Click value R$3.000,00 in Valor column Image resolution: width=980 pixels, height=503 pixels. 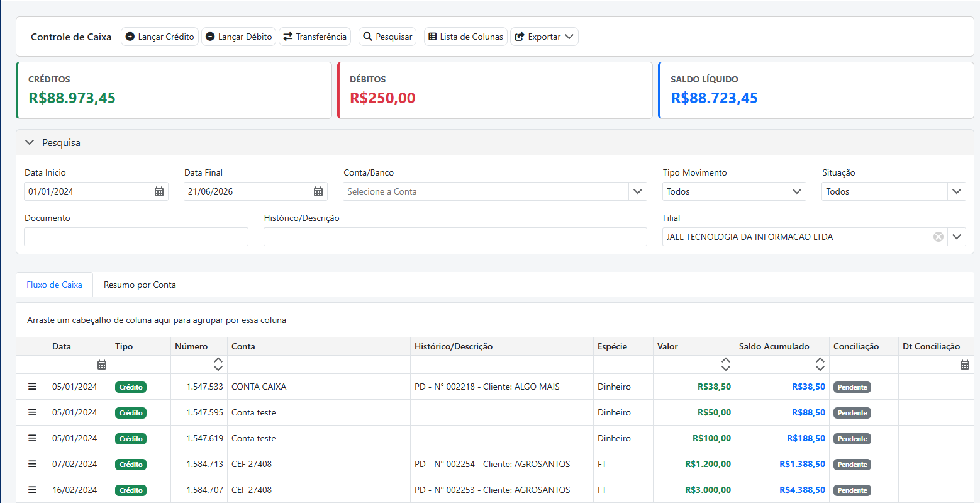[708, 490]
